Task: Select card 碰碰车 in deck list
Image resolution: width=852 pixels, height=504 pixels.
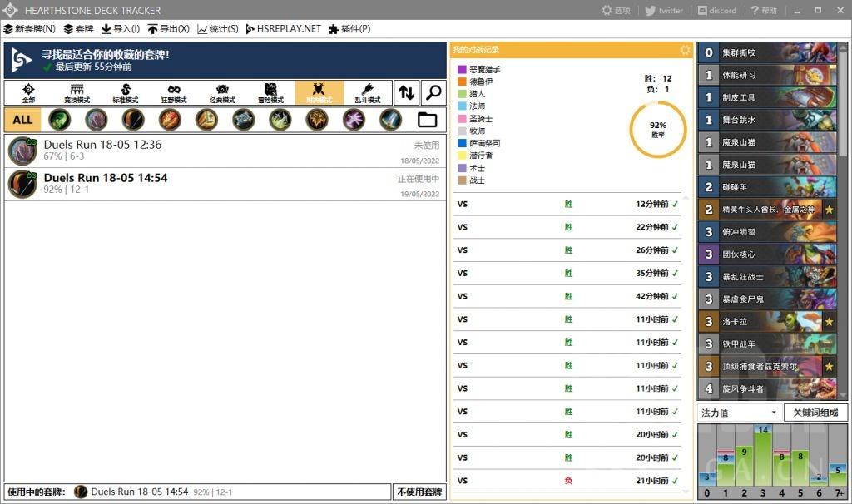Action: 767,187
